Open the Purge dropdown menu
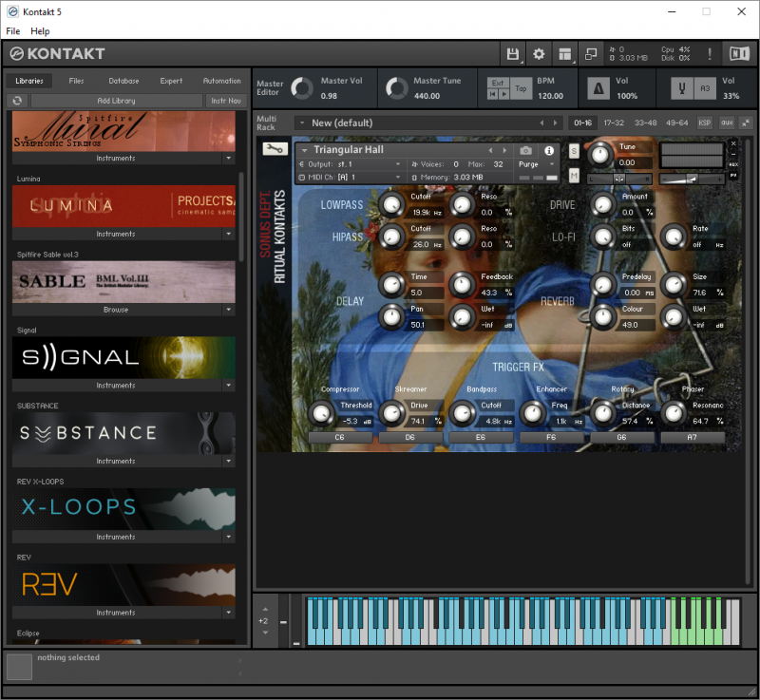Viewport: 760px width, 700px height. [x=537, y=164]
